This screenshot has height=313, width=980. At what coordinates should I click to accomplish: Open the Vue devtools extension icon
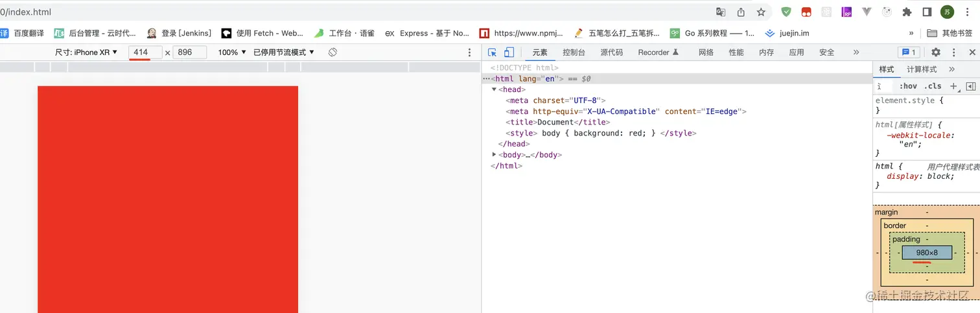click(x=867, y=12)
